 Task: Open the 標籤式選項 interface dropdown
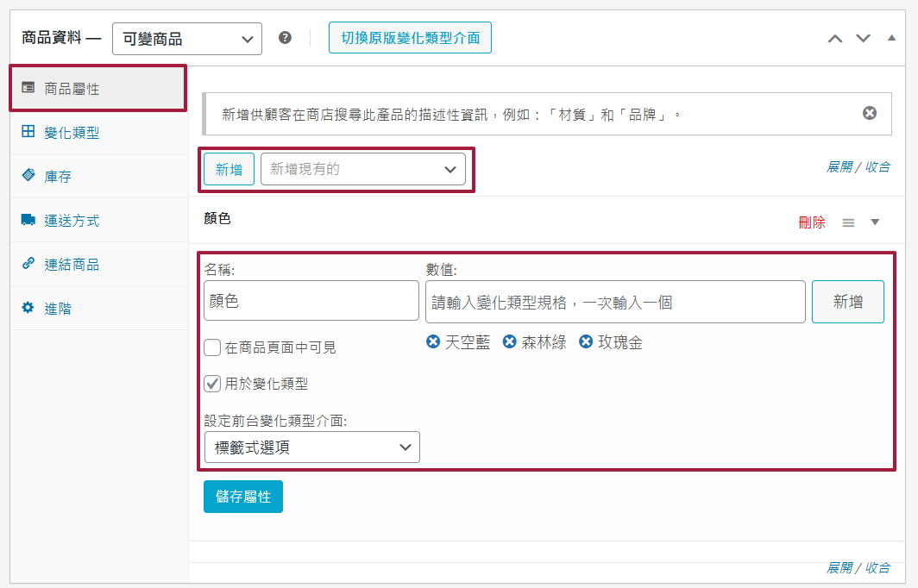point(311,447)
